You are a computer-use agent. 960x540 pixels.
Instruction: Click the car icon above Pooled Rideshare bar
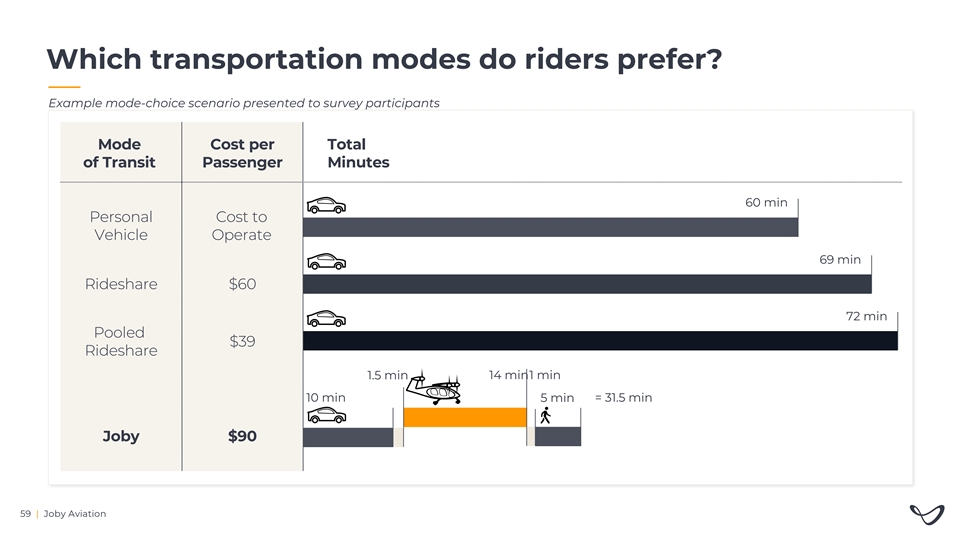coord(326,320)
